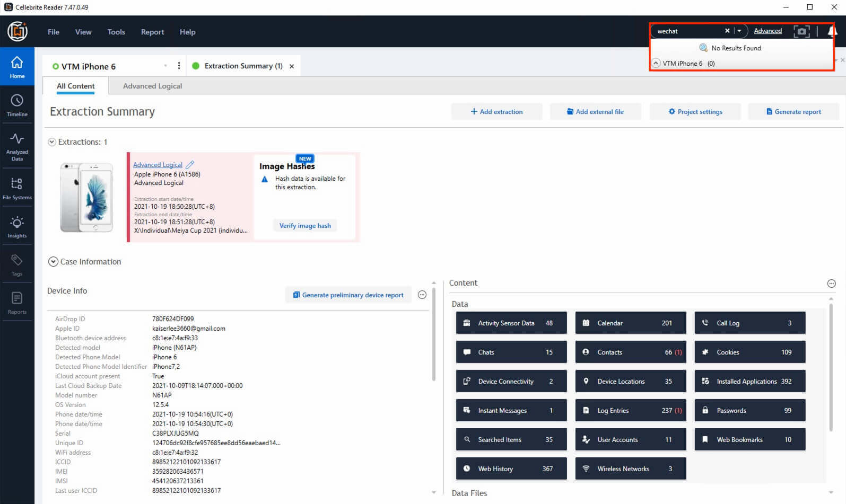Open search options dropdown arrow

click(739, 31)
